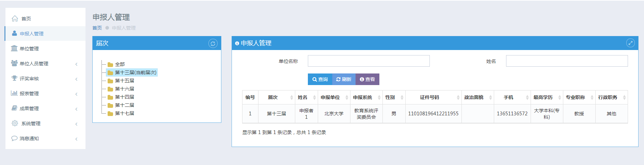The height and width of the screenshot is (165, 644).
Task: Click the refresh icon in the 届次 panel header
Action: coord(213,43)
